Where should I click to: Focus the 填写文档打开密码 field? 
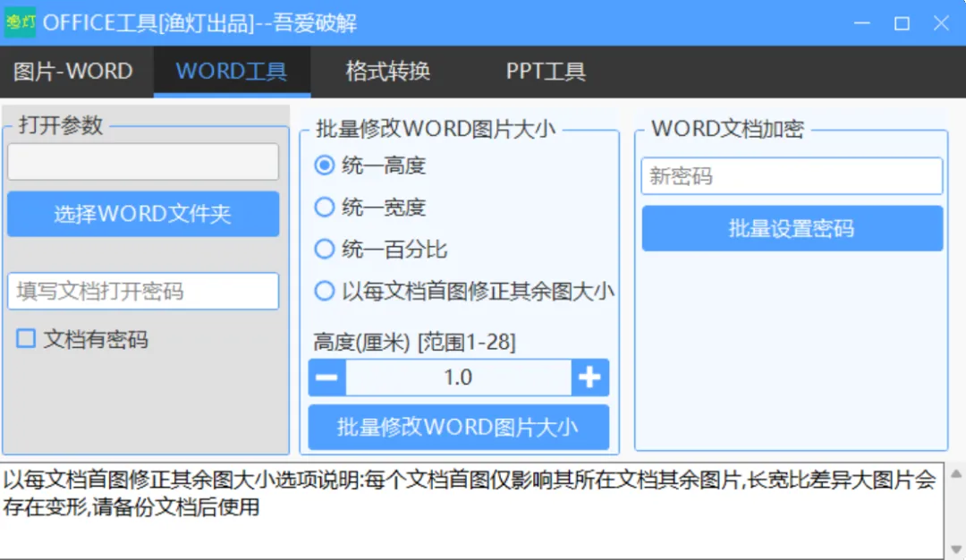(x=143, y=291)
